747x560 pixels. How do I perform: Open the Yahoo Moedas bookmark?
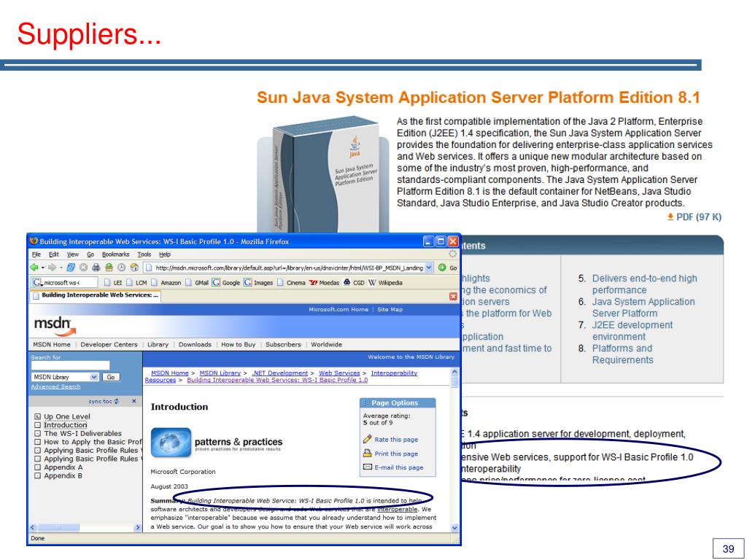pos(324,282)
